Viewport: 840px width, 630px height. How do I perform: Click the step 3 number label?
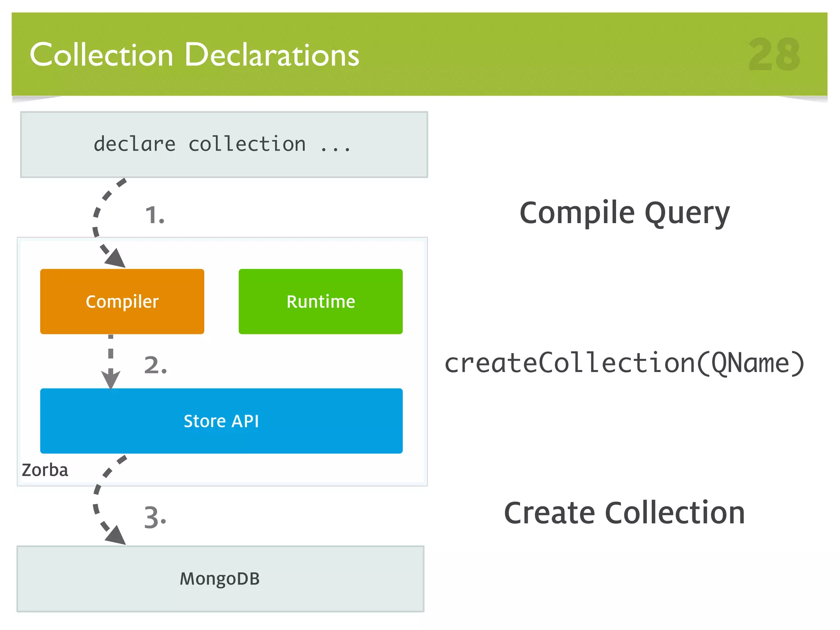(155, 517)
